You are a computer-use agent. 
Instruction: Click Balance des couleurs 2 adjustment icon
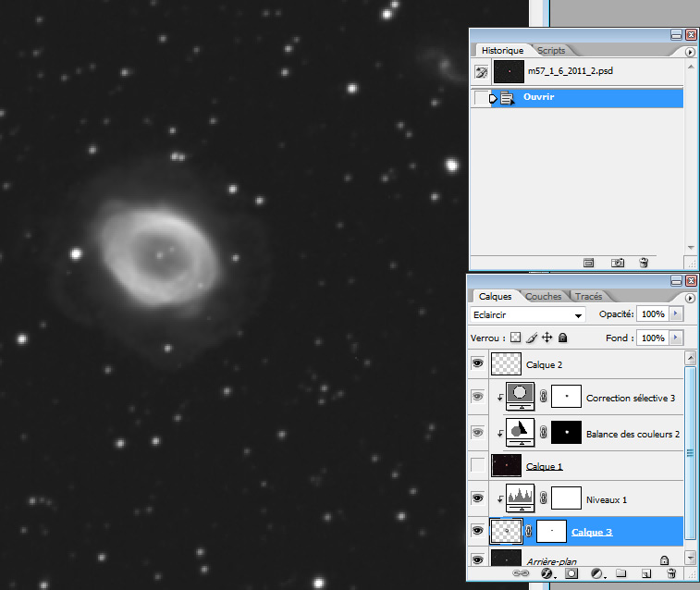pyautogui.click(x=520, y=432)
